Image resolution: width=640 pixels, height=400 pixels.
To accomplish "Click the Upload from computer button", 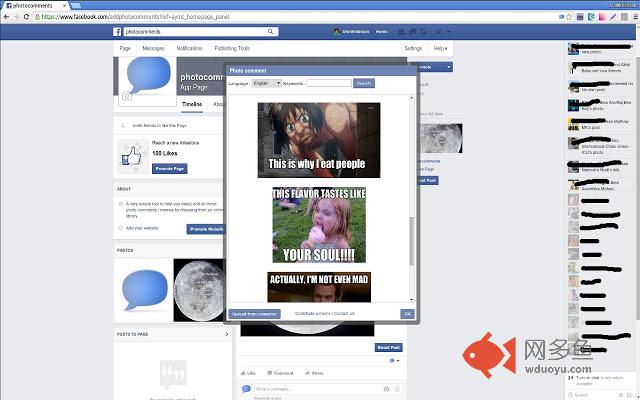I will (x=254, y=314).
